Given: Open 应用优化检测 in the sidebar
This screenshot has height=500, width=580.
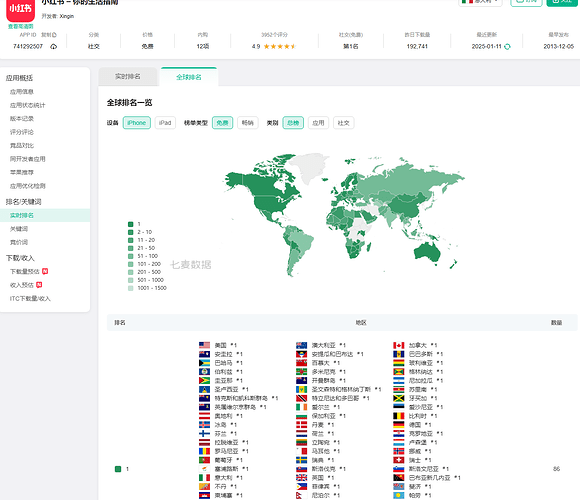Looking at the screenshot, I should [27, 186].
